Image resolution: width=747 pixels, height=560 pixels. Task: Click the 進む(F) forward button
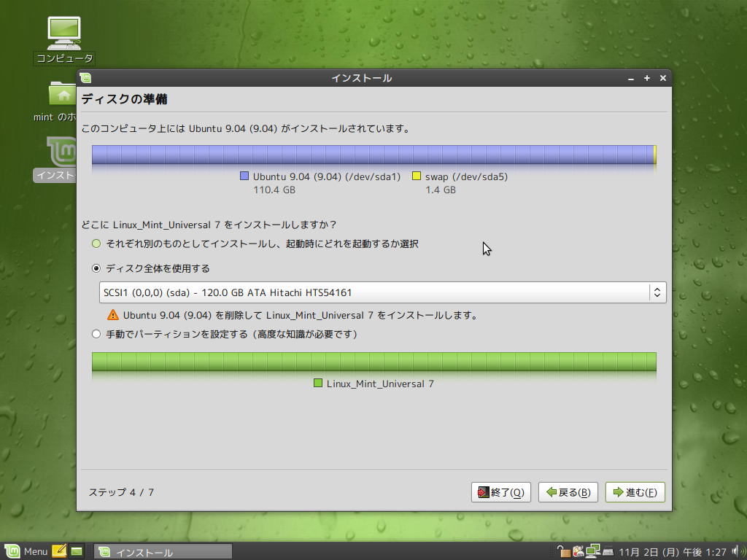(635, 492)
